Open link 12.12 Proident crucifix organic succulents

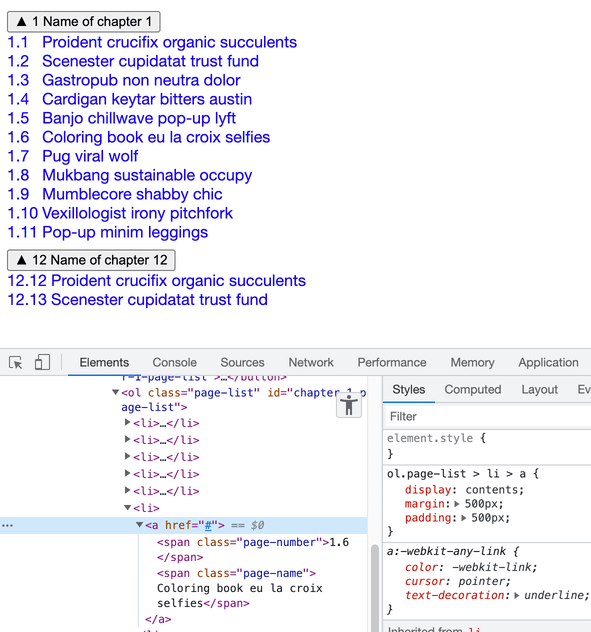[x=157, y=281]
